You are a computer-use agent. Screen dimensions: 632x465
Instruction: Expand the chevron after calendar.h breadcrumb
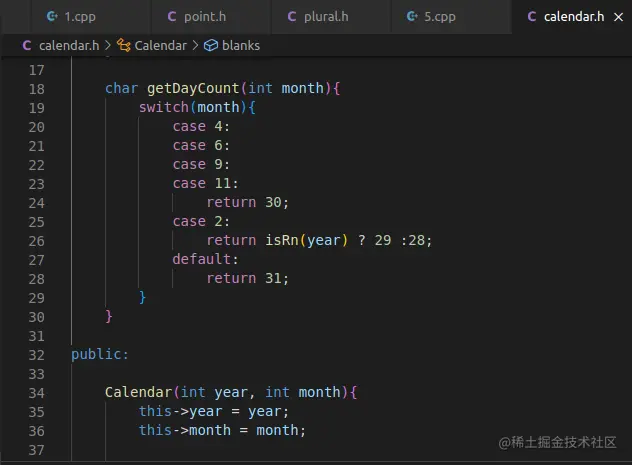click(x=108, y=46)
